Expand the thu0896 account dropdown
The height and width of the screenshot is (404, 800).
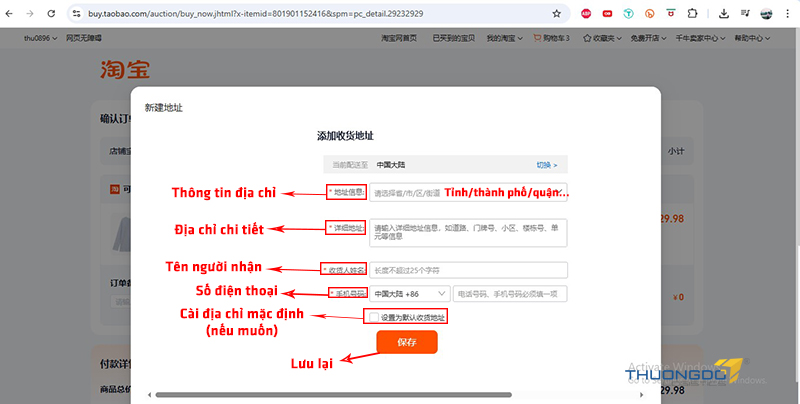pyautogui.click(x=40, y=38)
